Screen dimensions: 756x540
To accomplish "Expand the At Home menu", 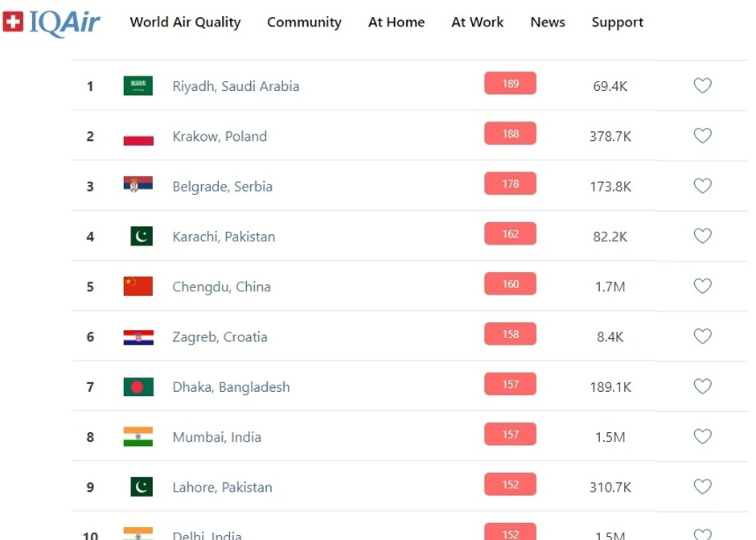I will coord(396,23).
